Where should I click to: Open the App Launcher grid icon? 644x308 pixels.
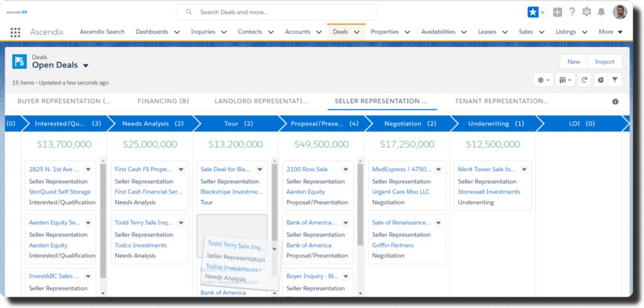(15, 32)
